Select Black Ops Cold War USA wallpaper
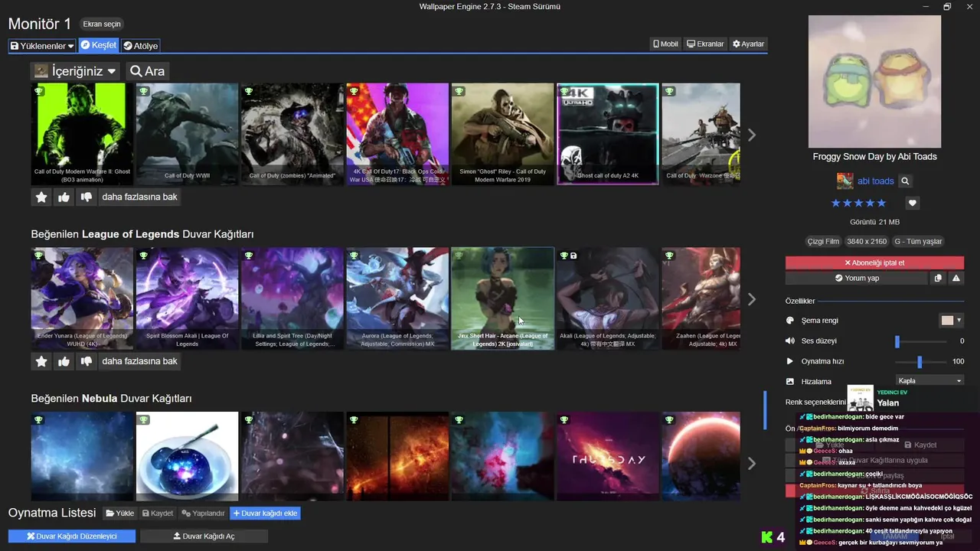Image resolution: width=980 pixels, height=551 pixels. (x=397, y=134)
